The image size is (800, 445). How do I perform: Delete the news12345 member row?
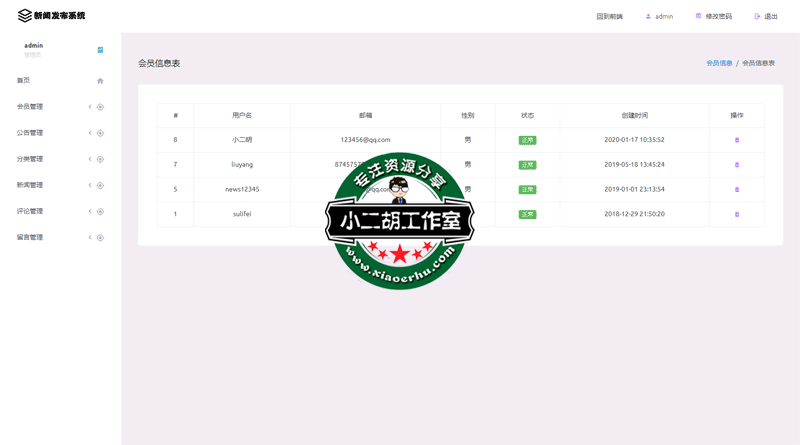(x=737, y=190)
